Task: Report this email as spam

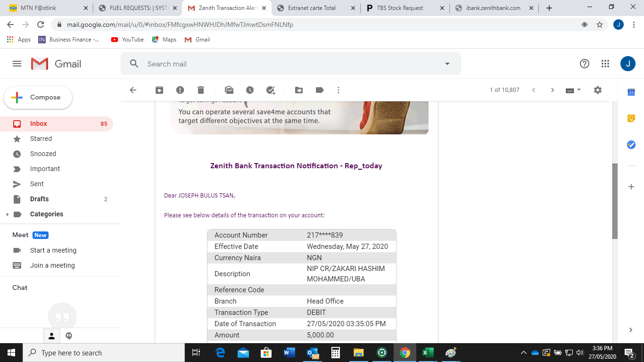Action: pos(180,90)
